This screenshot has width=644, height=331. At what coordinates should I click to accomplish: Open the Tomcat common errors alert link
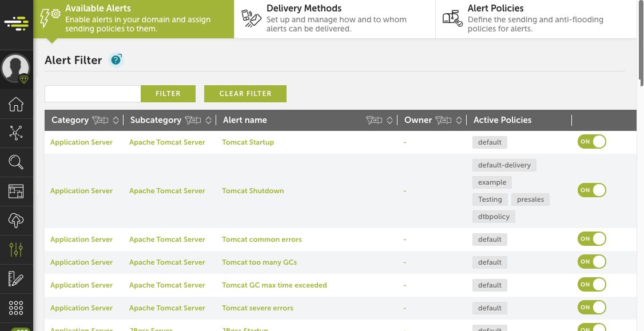pyautogui.click(x=262, y=240)
